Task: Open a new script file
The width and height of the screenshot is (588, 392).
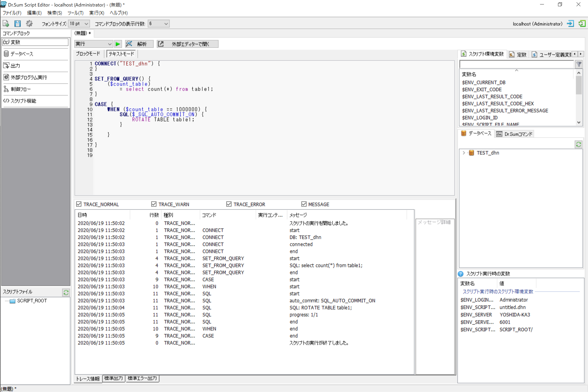Action: [x=5, y=23]
